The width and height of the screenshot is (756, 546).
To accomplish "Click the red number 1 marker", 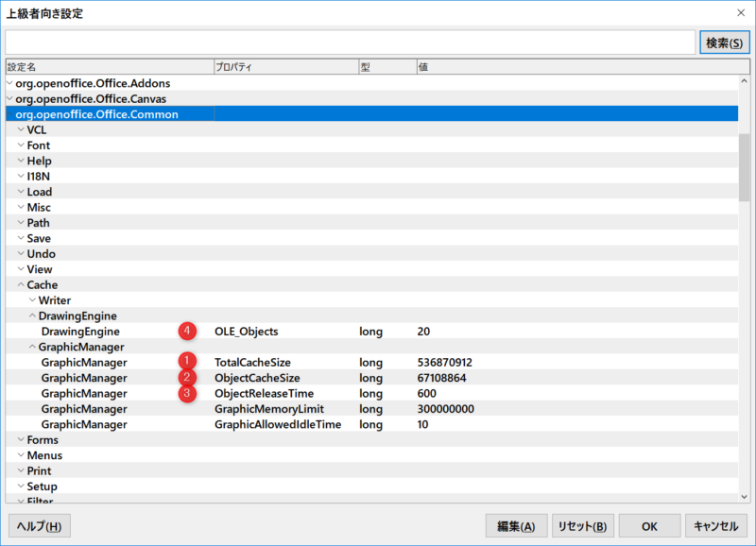I will click(187, 362).
